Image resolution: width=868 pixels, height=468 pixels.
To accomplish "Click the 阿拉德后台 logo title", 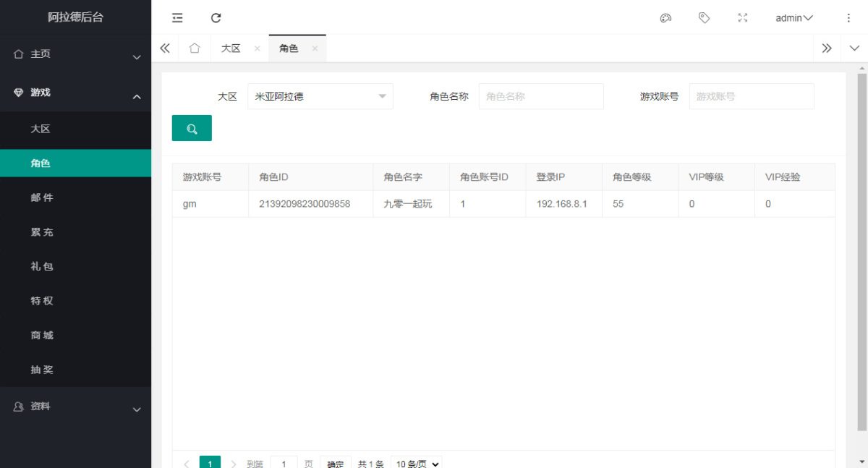I will (x=75, y=17).
